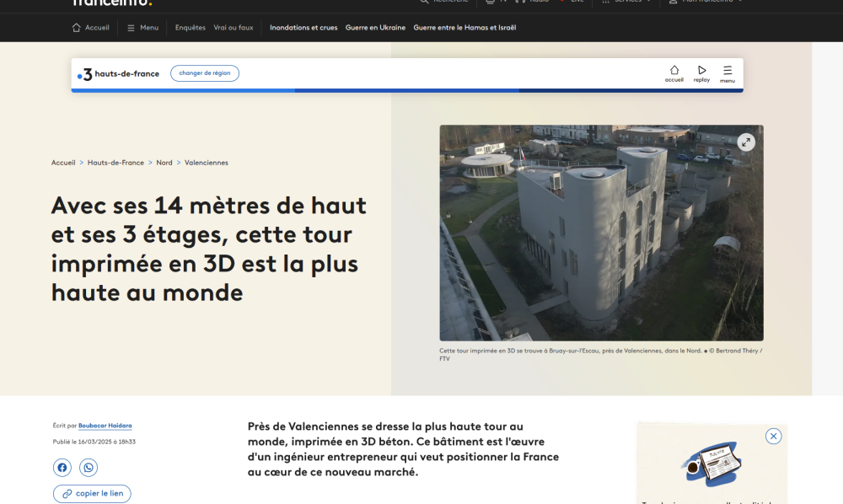Image resolution: width=843 pixels, height=504 pixels.
Task: Open the Guerre en Ukraine topic
Action: point(375,28)
